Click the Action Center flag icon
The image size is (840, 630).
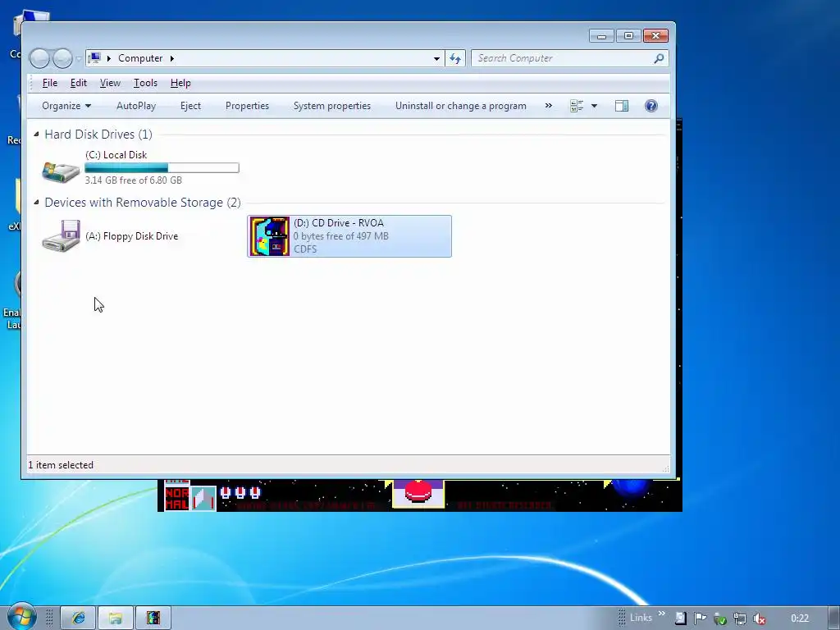coord(700,619)
